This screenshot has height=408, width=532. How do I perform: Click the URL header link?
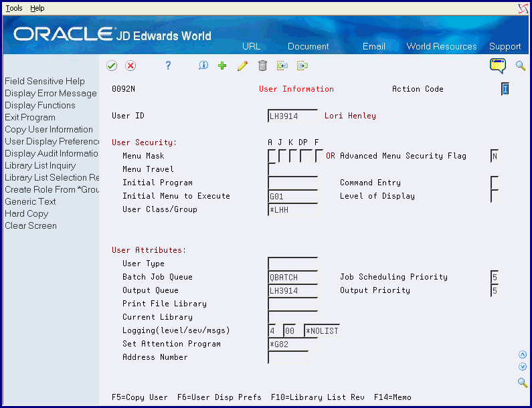[x=251, y=46]
